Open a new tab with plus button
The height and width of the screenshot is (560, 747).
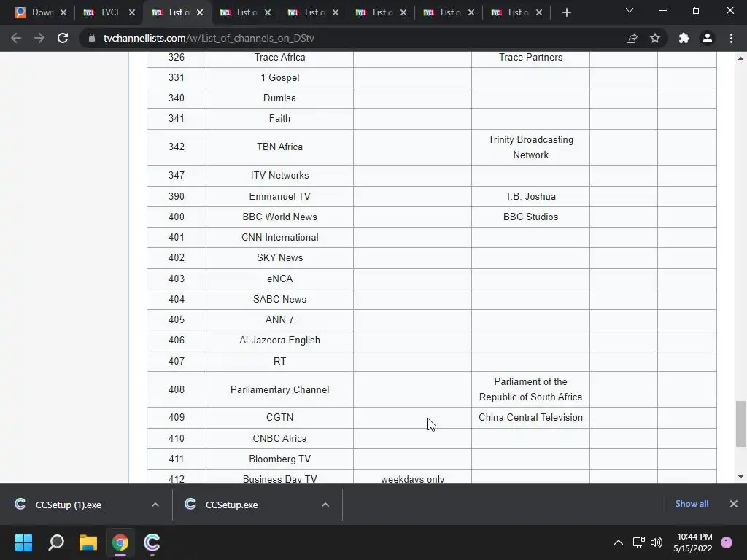(x=566, y=13)
